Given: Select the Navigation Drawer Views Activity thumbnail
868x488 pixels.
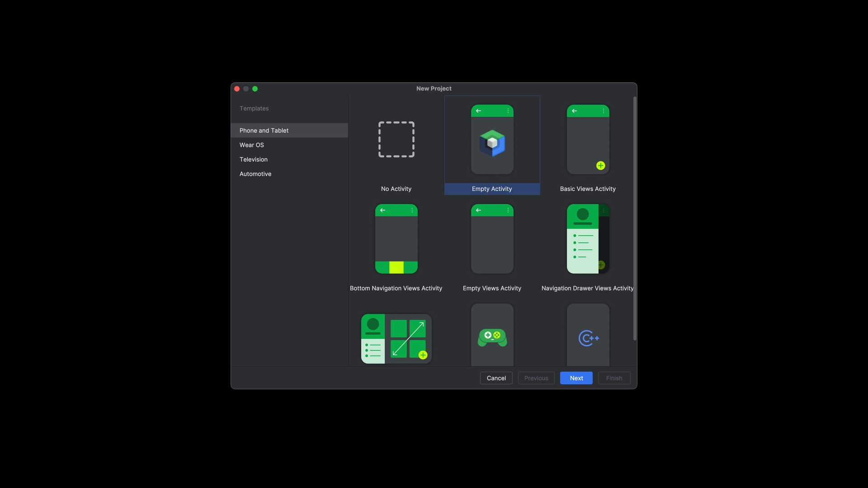Looking at the screenshot, I should pyautogui.click(x=588, y=239).
